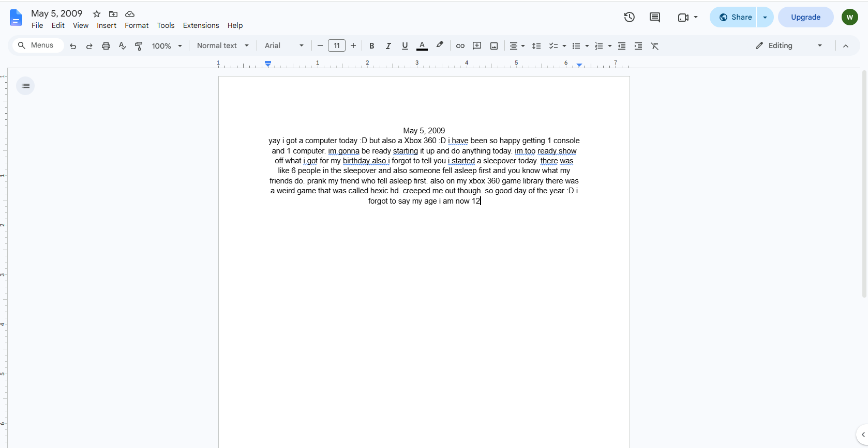Click the Share button
The image size is (868, 448).
734,17
